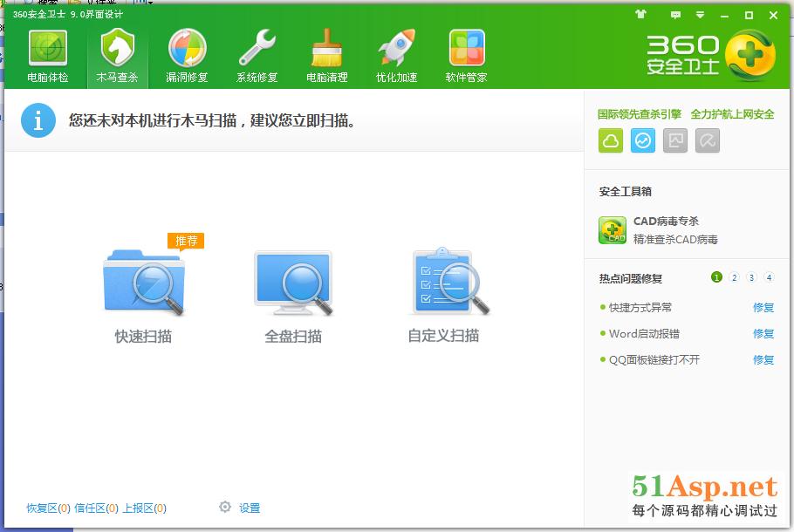Switch to the 漏洞修复 tab
794x532 pixels.
coord(187,57)
